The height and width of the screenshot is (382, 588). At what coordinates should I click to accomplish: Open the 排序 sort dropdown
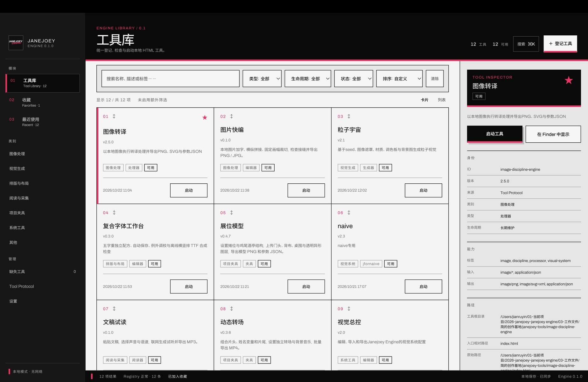399,79
